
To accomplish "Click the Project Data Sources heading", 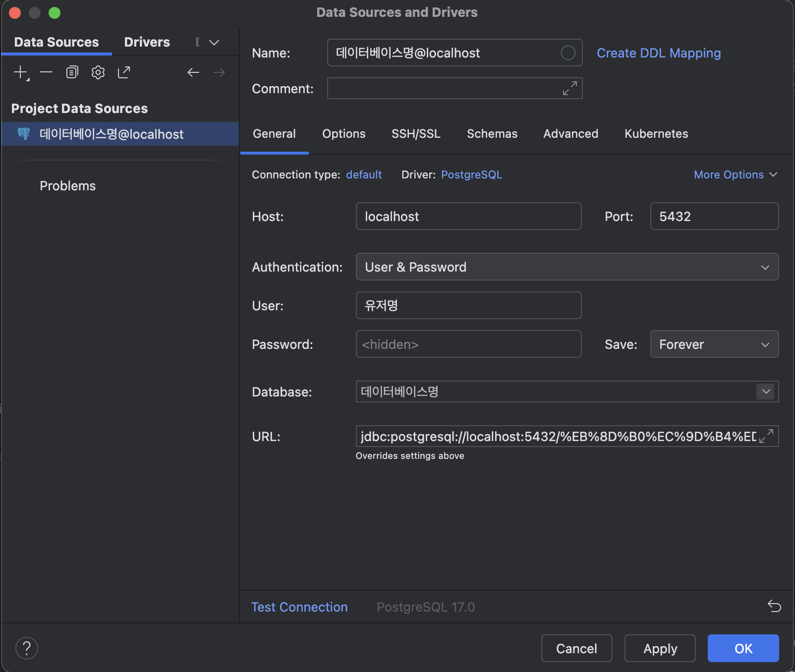I will 79,109.
